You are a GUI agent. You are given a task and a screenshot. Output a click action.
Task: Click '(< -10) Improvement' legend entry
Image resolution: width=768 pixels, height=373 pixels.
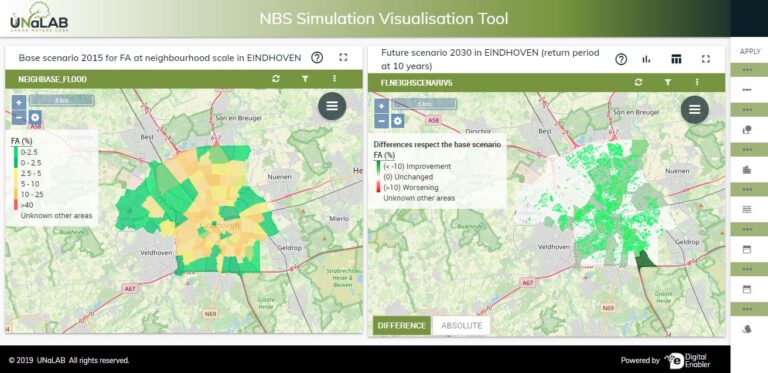(x=417, y=166)
